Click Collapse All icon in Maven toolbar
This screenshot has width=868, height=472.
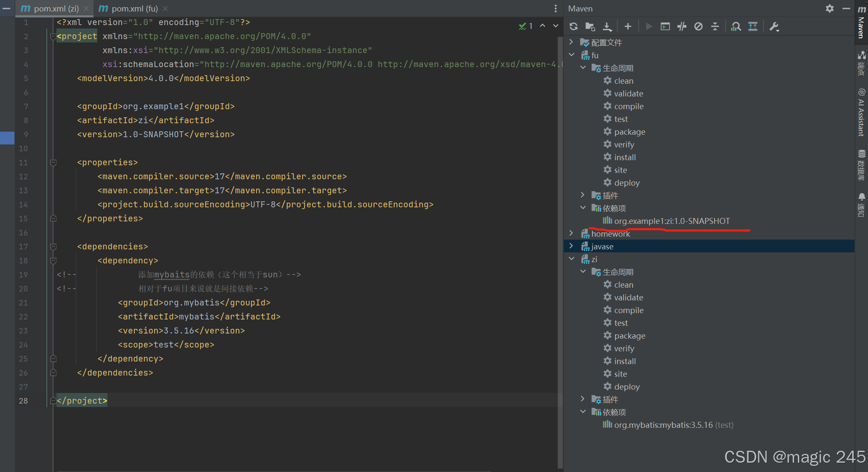tap(715, 26)
